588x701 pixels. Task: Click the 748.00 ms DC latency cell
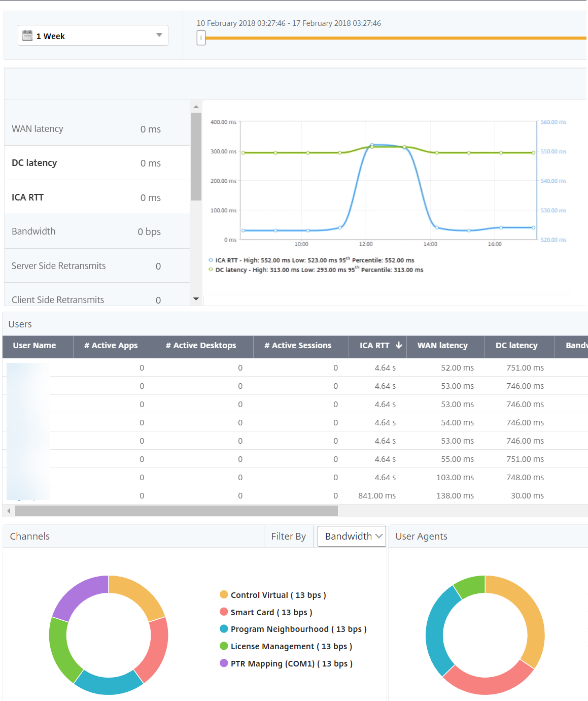point(525,477)
